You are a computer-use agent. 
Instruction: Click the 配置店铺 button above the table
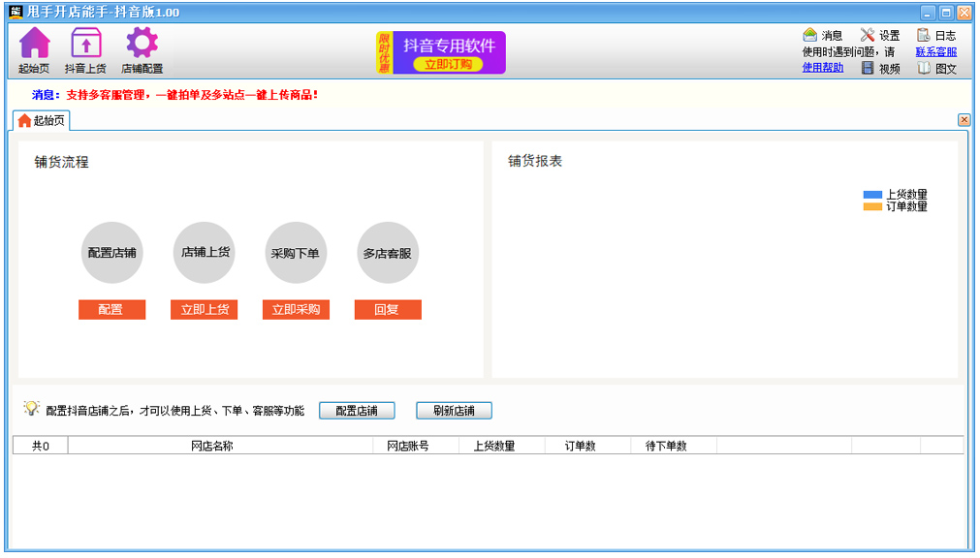(357, 411)
